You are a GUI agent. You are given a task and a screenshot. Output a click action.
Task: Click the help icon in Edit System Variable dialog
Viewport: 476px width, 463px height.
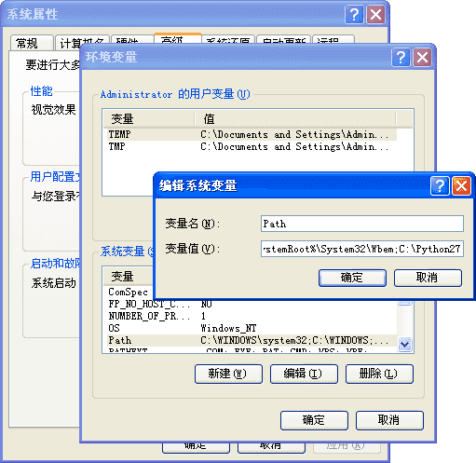coord(440,185)
